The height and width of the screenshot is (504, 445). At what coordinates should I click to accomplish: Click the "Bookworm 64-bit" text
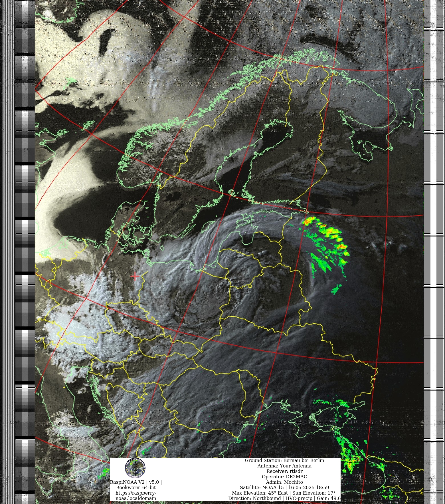(136, 487)
